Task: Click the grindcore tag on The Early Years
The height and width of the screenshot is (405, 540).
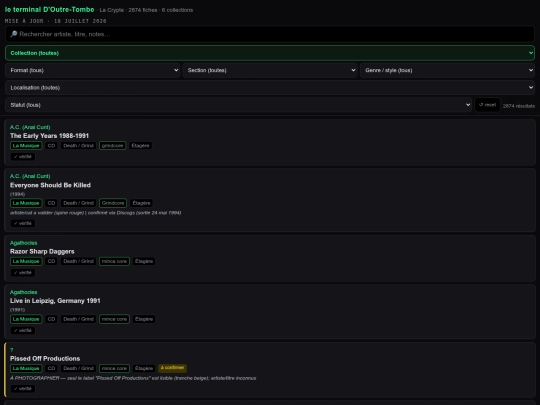Action: click(x=113, y=146)
